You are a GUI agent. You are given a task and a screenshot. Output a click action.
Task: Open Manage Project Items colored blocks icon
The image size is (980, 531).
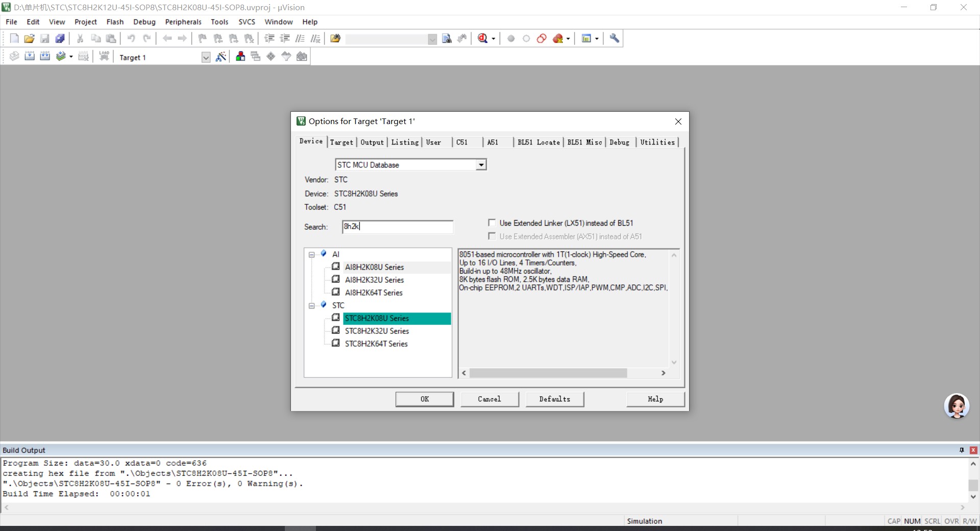(240, 57)
